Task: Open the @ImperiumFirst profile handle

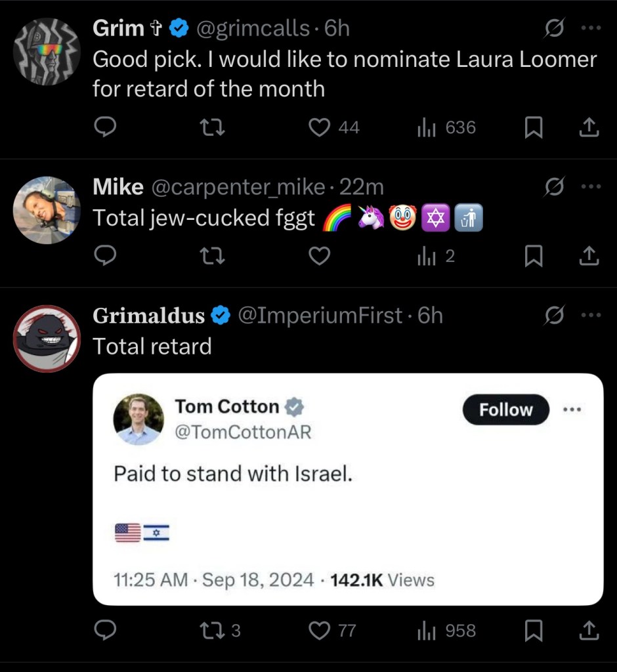Action: [x=319, y=316]
